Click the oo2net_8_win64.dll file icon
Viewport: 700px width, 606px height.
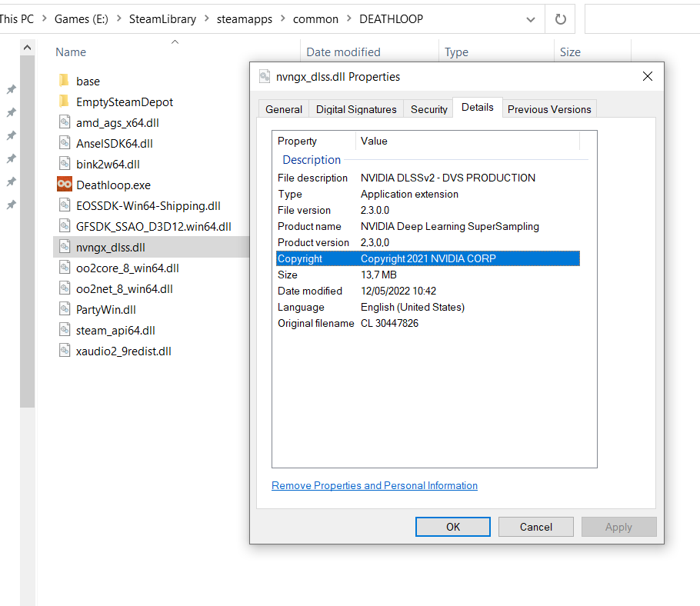[65, 288]
